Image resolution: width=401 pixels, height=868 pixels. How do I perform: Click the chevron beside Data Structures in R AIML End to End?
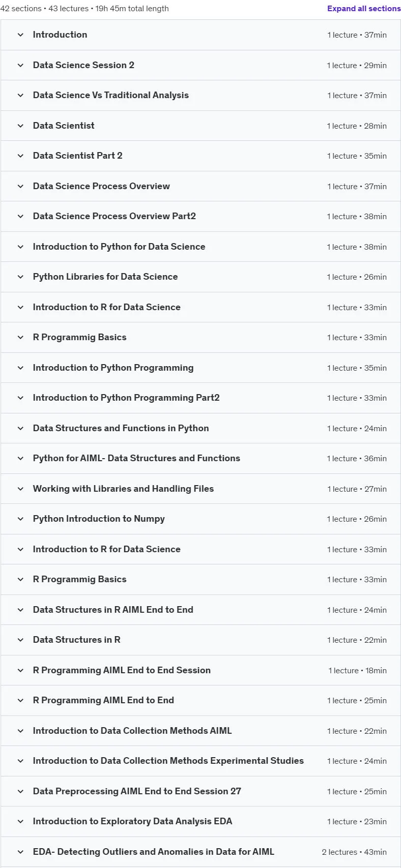pos(20,610)
